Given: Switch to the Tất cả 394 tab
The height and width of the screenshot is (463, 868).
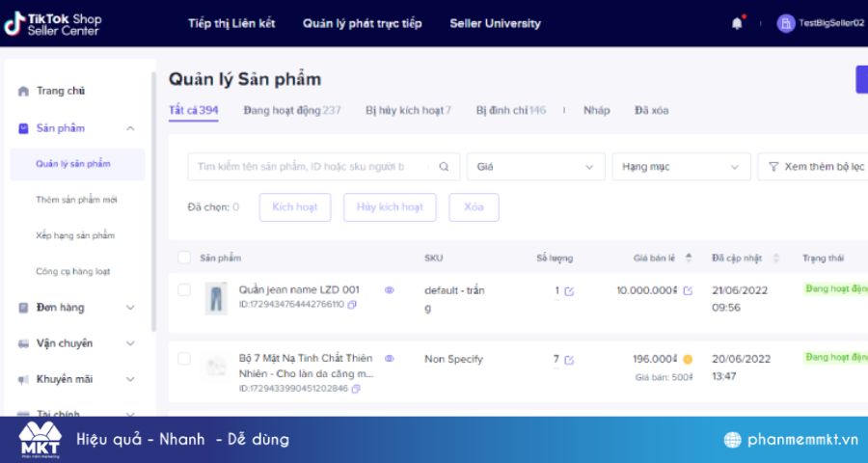Looking at the screenshot, I should click(194, 110).
